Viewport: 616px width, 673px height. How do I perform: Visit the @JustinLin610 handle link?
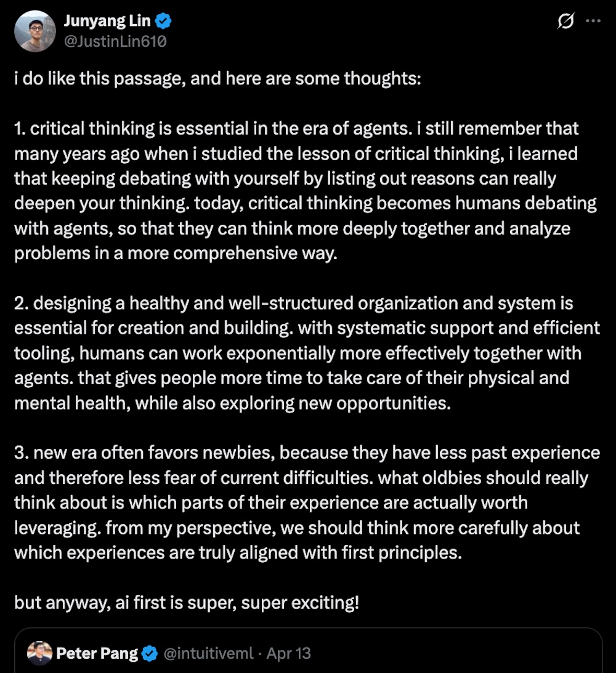pyautogui.click(x=115, y=41)
